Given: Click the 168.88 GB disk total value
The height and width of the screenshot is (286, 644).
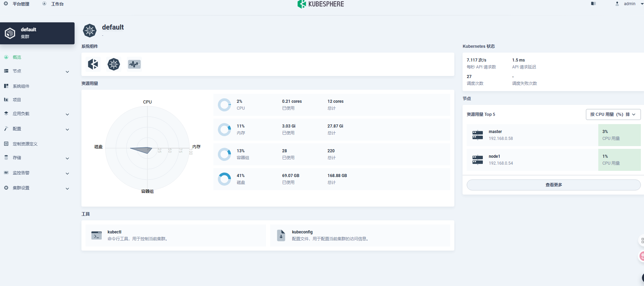Looking at the screenshot, I should click(337, 176).
